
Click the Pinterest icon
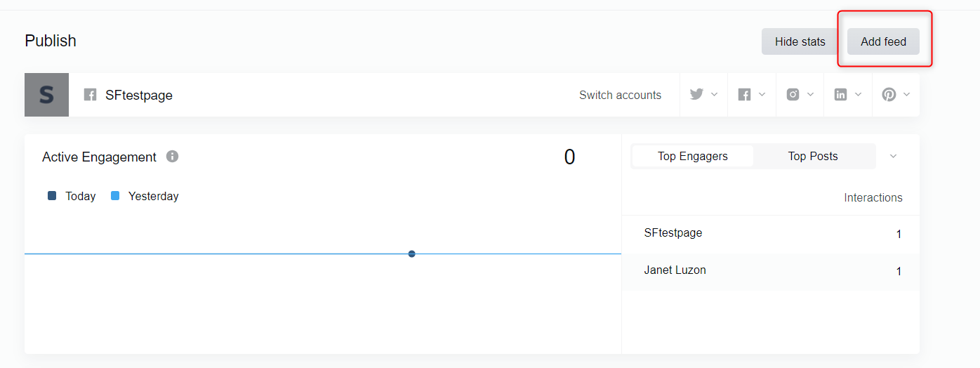pyautogui.click(x=889, y=94)
